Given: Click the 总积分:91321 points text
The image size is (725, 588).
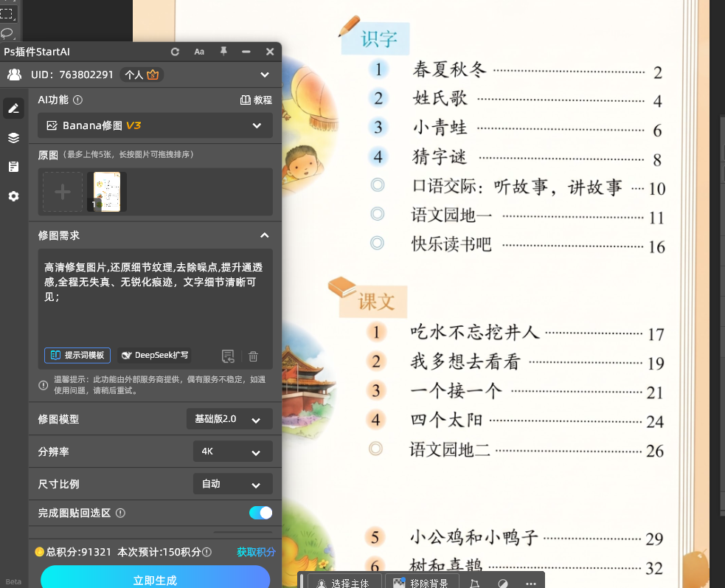Looking at the screenshot, I should coord(79,552).
